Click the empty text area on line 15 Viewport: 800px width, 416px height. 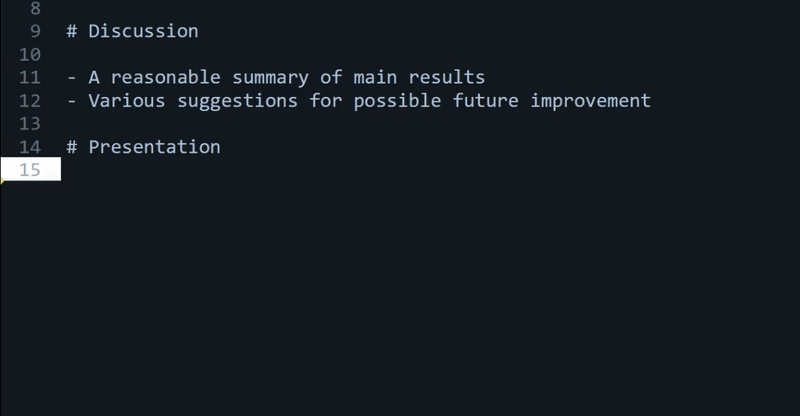[430, 169]
